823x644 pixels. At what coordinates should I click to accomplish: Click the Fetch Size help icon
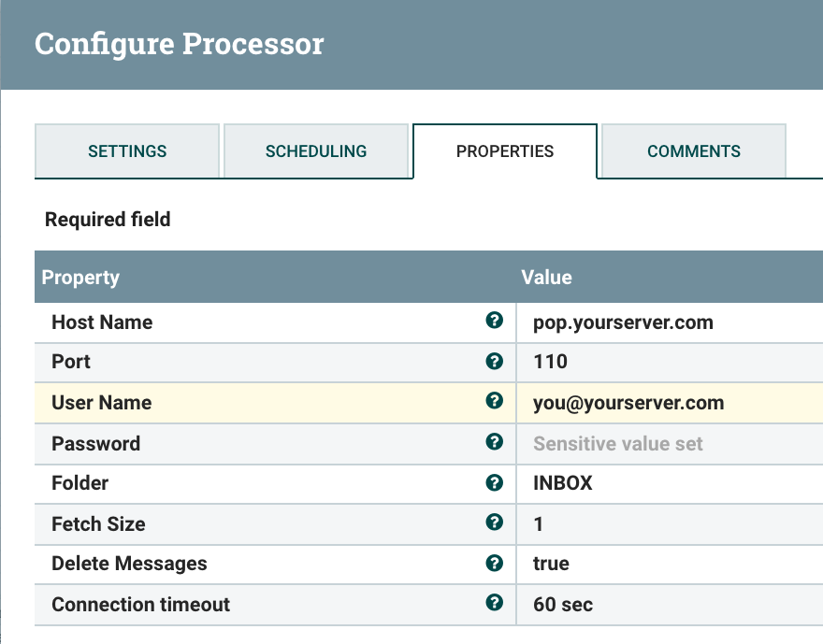495,522
